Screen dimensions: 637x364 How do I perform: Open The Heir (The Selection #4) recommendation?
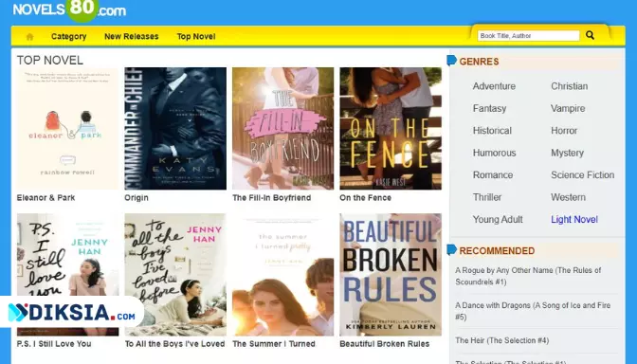[x=501, y=340]
